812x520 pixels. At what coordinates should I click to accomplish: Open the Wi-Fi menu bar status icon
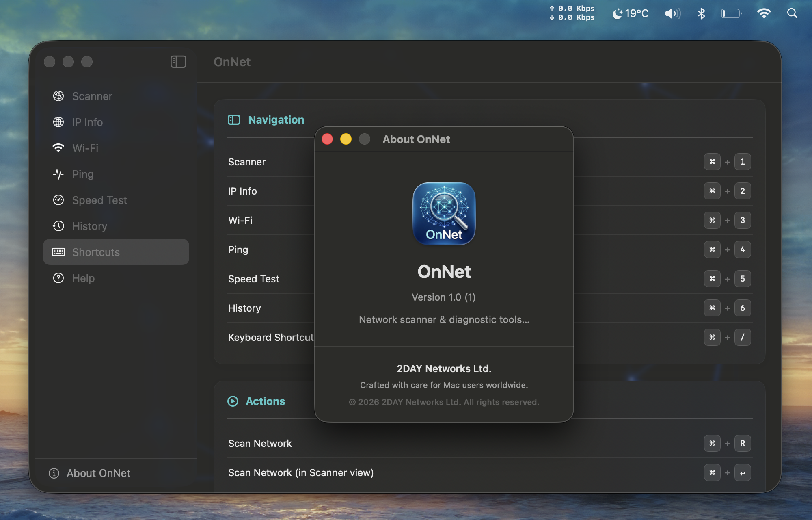click(764, 13)
